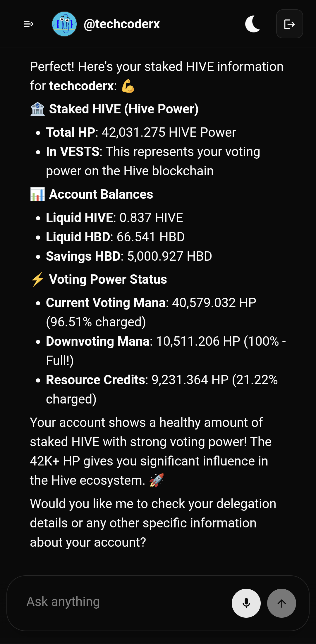The height and width of the screenshot is (644, 316).
Task: Click the bank emoji beside Staked HIVE
Action: coord(38,109)
